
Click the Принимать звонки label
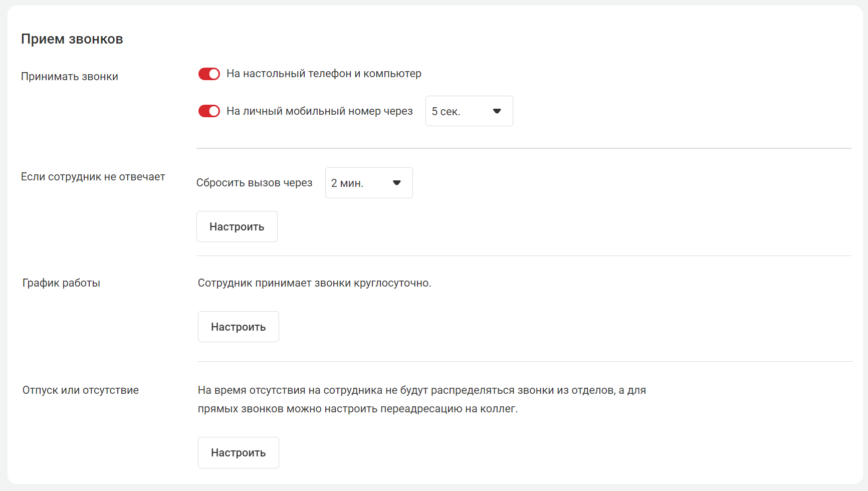70,77
